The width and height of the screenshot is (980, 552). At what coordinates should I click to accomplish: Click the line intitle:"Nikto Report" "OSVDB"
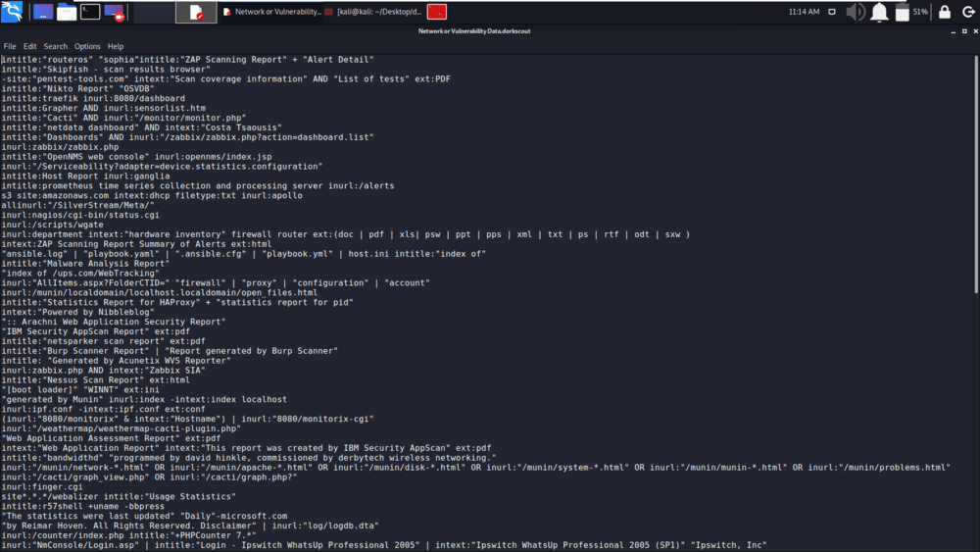point(77,89)
